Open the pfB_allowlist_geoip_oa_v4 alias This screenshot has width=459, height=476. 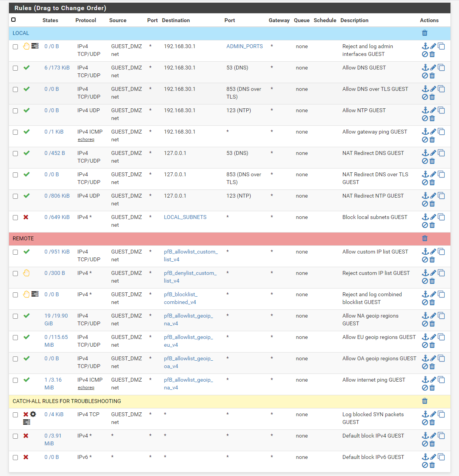coord(188,362)
